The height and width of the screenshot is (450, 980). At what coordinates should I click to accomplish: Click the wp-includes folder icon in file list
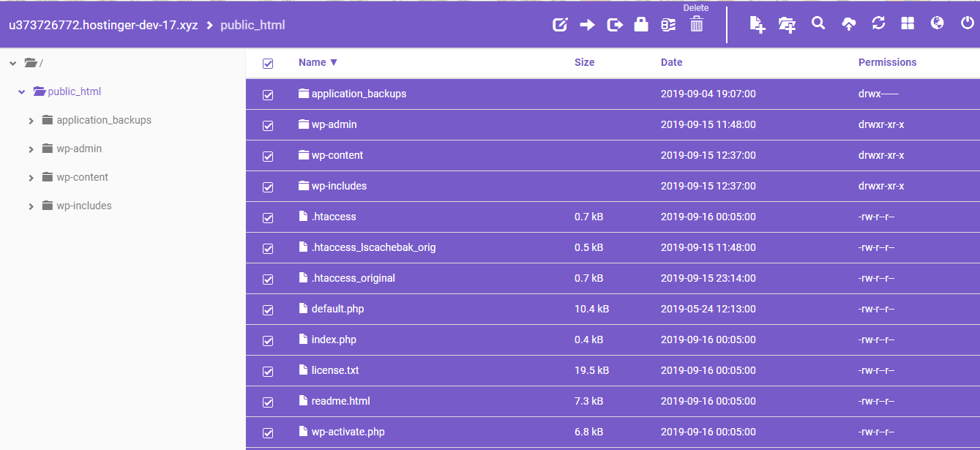tap(304, 186)
